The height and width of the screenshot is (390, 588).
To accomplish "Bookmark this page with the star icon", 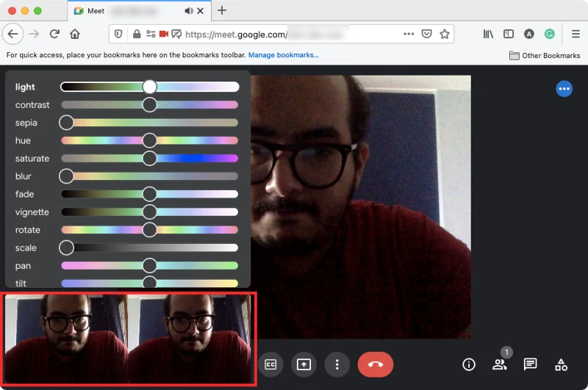I will (445, 34).
